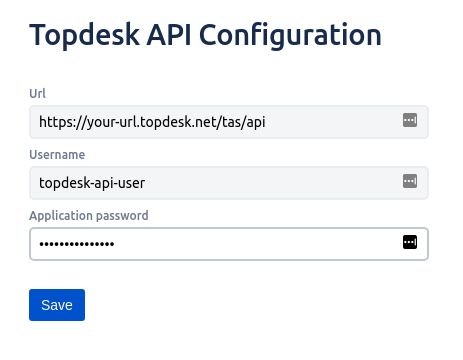Open password manager icon in Username field
Image resolution: width=463 pixels, height=360 pixels.
(410, 181)
